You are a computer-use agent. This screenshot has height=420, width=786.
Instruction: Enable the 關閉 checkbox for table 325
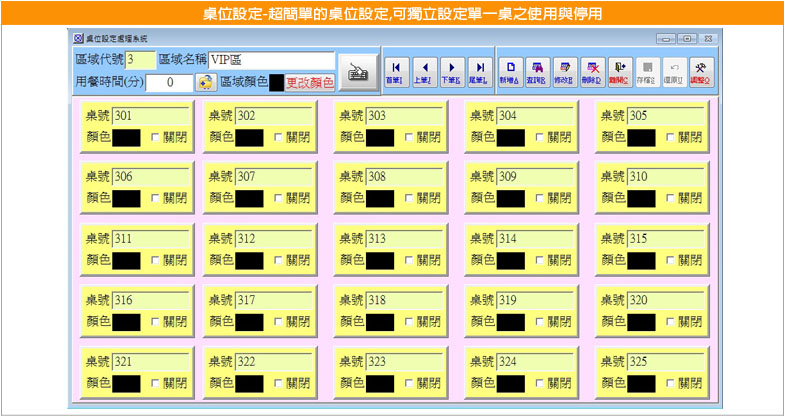click(672, 383)
